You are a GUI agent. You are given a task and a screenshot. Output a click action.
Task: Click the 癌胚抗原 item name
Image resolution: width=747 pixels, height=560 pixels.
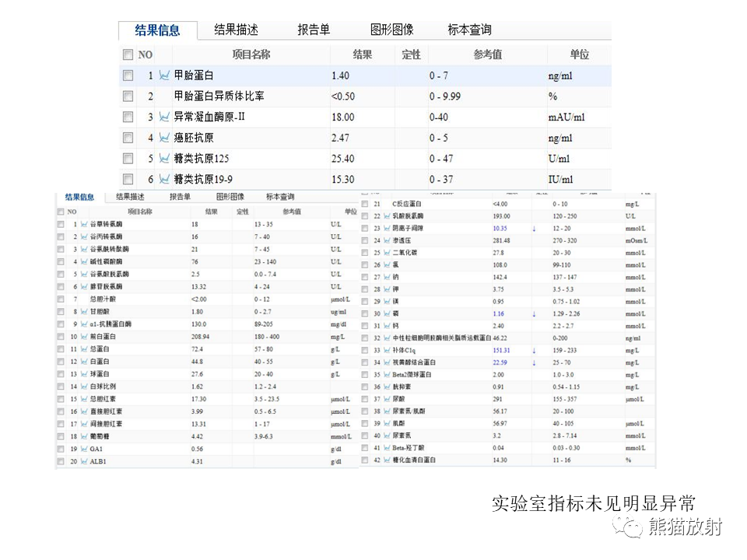pyautogui.click(x=194, y=138)
